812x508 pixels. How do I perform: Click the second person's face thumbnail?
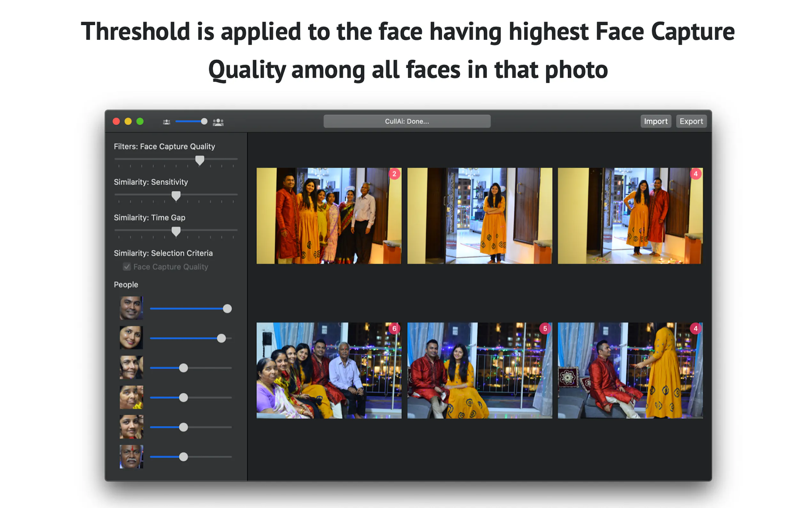click(x=131, y=337)
